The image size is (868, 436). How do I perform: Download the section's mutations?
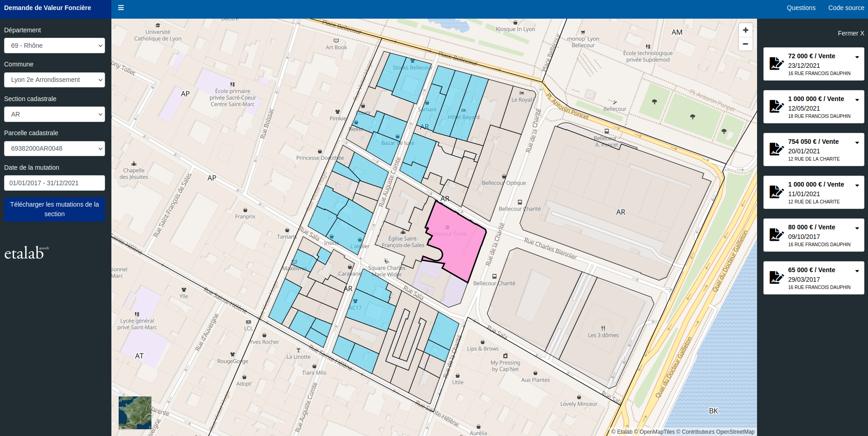(55, 209)
